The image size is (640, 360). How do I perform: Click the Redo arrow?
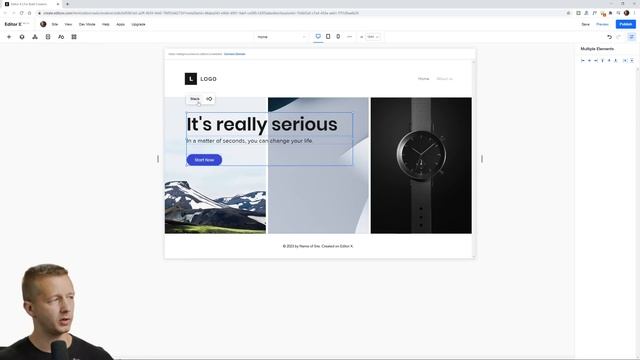point(619,37)
